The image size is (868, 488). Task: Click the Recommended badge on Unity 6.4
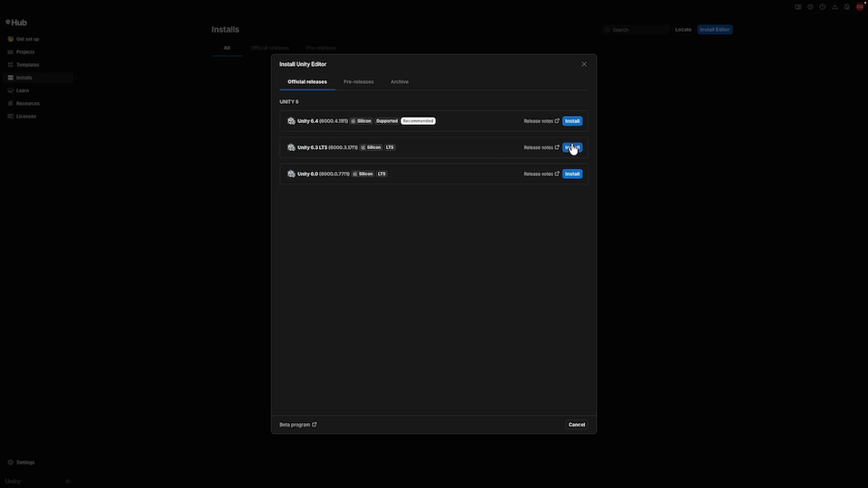[418, 120]
